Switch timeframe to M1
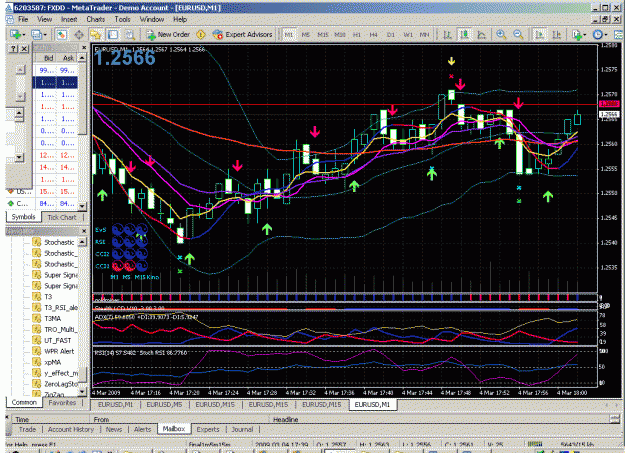Image resolution: width=625 pixels, height=453 pixels. pos(288,35)
